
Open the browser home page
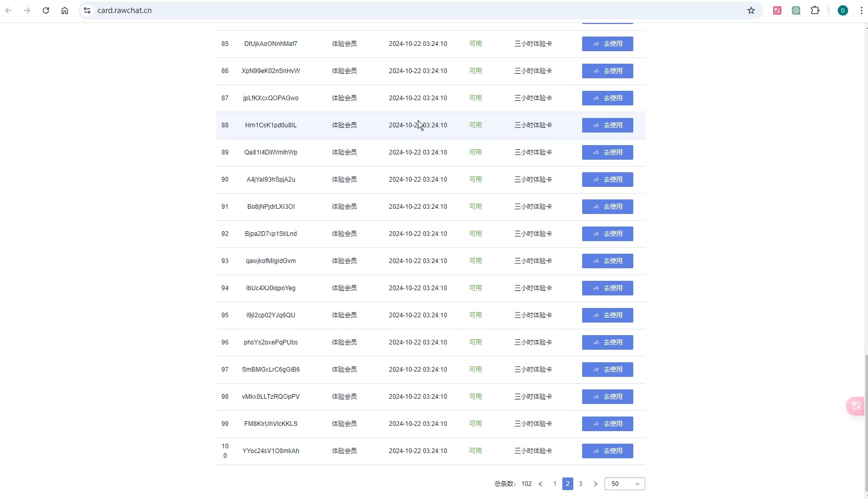(x=65, y=10)
